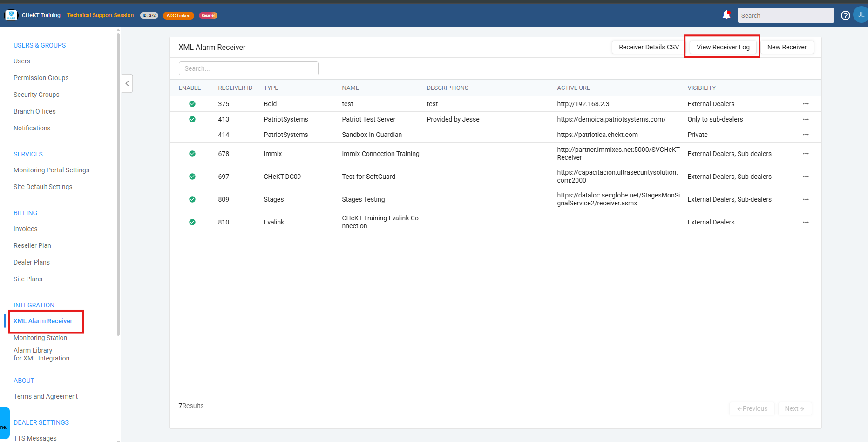Click the CHeKT logo icon
Viewport: 868px width, 442px height.
click(x=11, y=15)
